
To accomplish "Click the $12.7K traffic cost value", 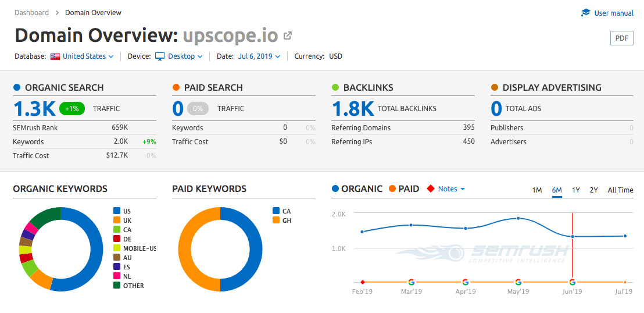I will [x=117, y=155].
